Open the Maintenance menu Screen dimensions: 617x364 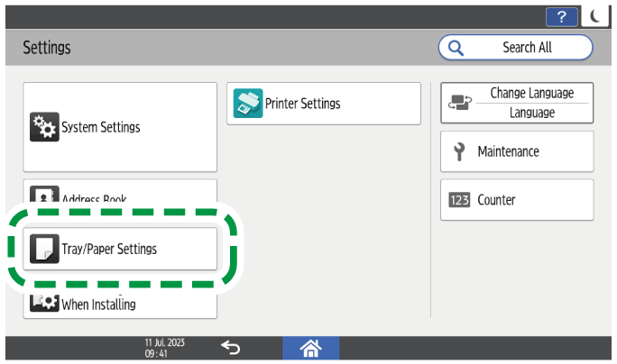coord(517,151)
